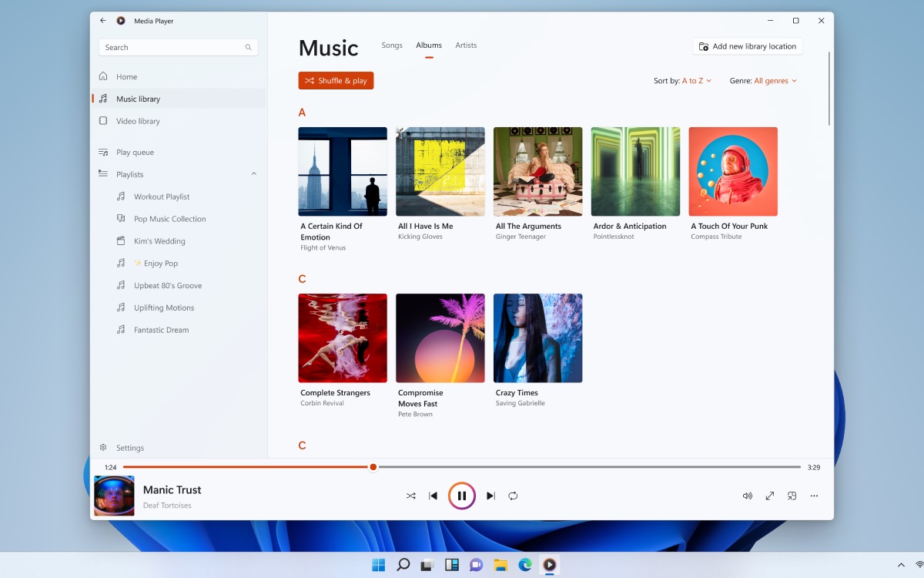Skip to the next track
Image resolution: width=924 pixels, height=578 pixels.
(x=490, y=496)
